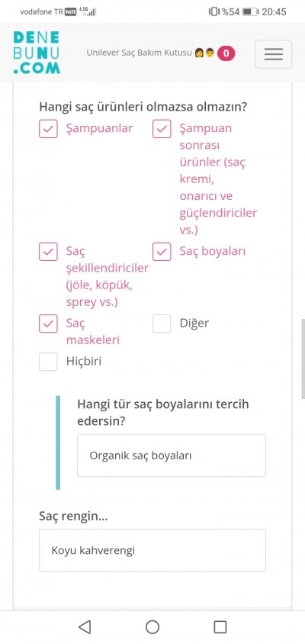Screen dimensions: 305x644
Task: Click the Şampuan sonrası ürünler label
Action: pos(218,179)
